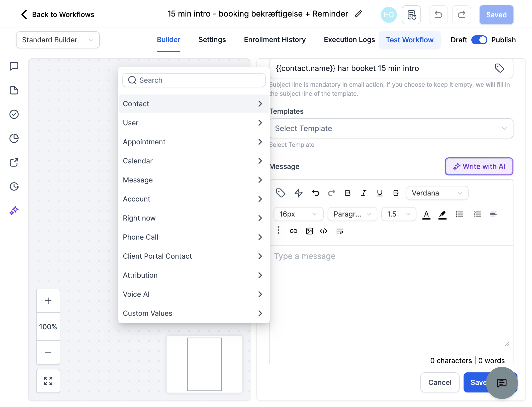The width and height of the screenshot is (532, 407).
Task: Apply strikethrough formatting in message editor
Action: click(x=396, y=193)
